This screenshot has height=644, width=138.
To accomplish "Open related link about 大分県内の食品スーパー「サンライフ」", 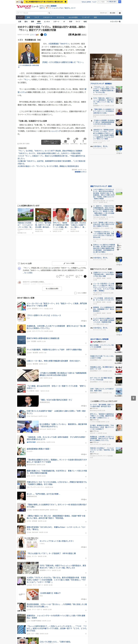I will point(48,166).
